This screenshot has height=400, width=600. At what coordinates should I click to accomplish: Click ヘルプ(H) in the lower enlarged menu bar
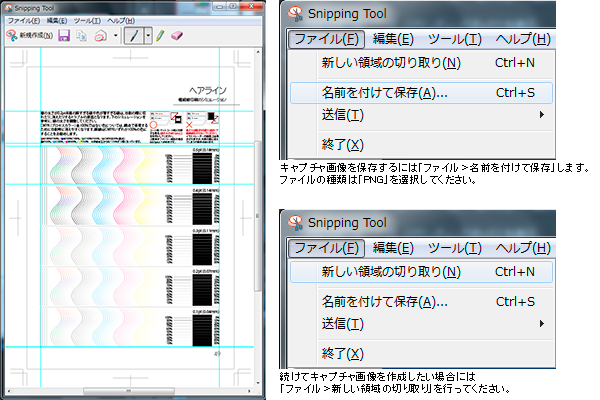pyautogui.click(x=523, y=248)
